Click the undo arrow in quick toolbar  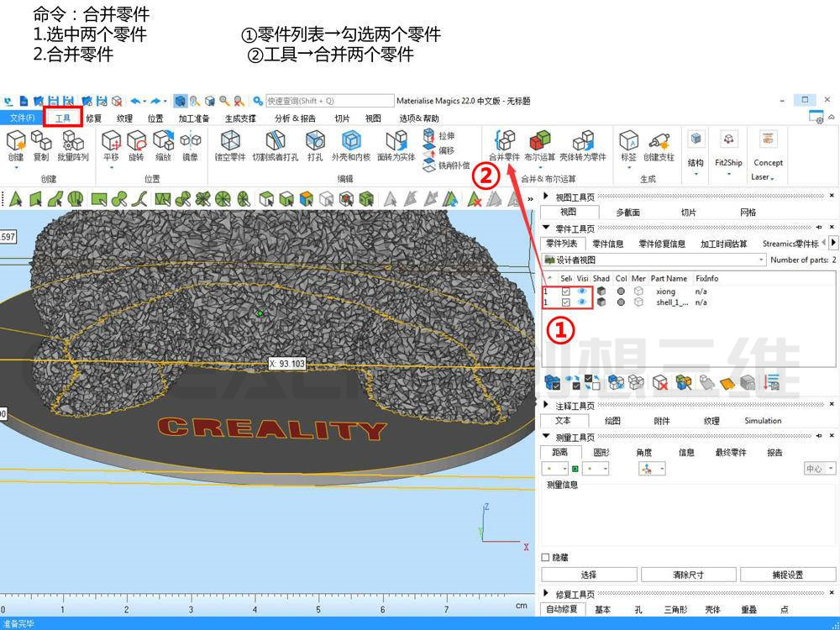135,101
